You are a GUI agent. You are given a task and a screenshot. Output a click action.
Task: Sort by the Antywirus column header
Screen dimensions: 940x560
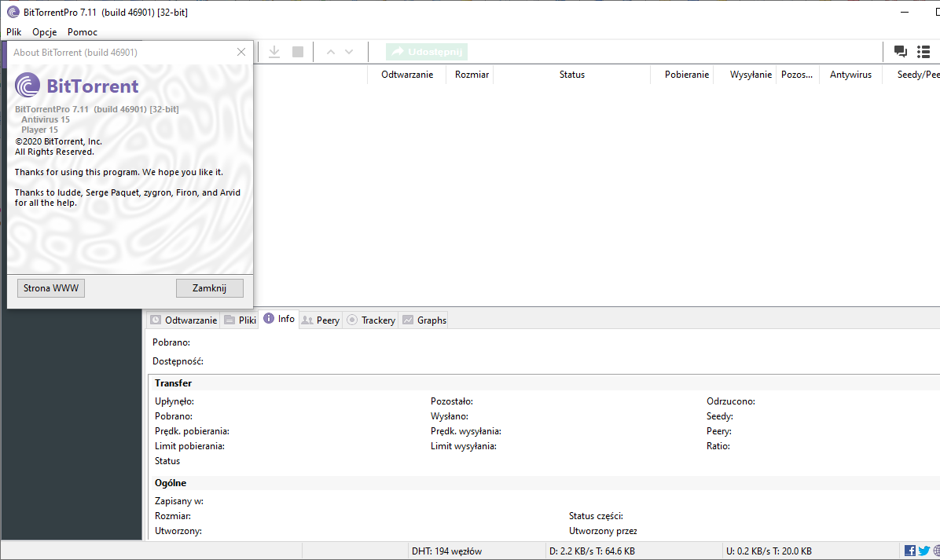tap(850, 75)
